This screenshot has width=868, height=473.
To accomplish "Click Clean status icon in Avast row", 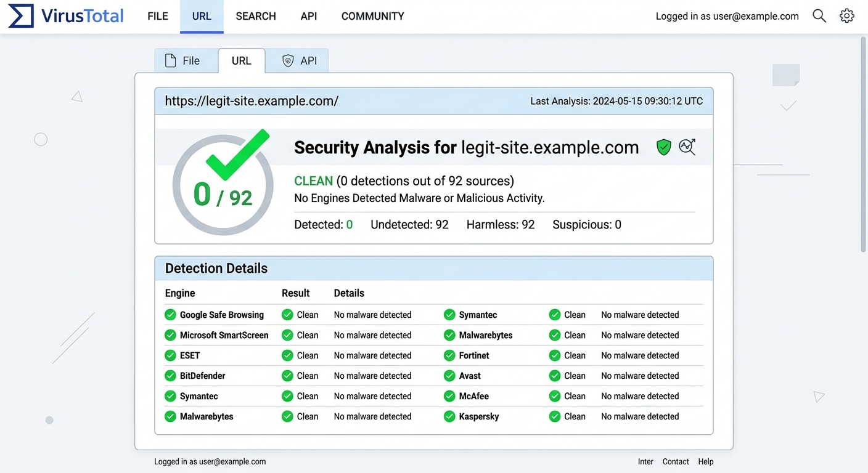I will click(555, 376).
